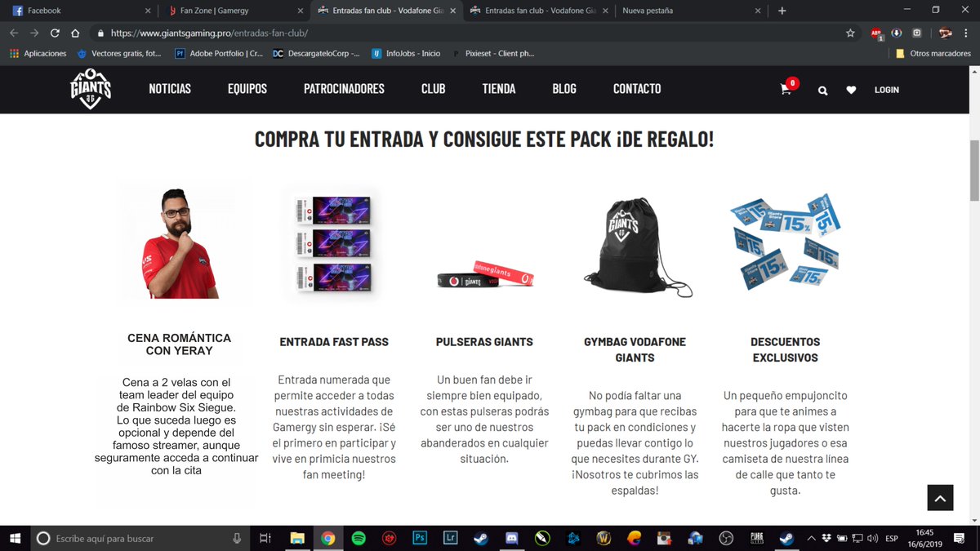980x551 pixels.
Task: Open World of Warcraft taskbar icon
Action: click(604, 538)
